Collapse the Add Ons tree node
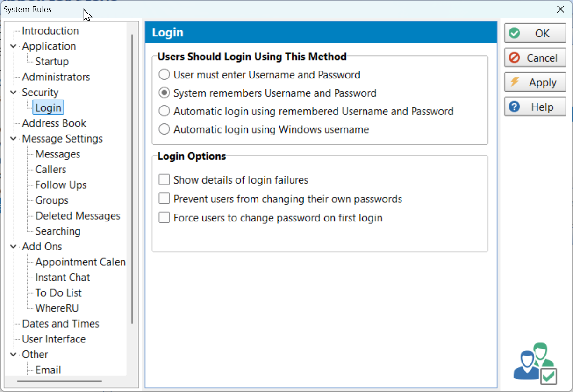573x392 pixels. [x=13, y=247]
